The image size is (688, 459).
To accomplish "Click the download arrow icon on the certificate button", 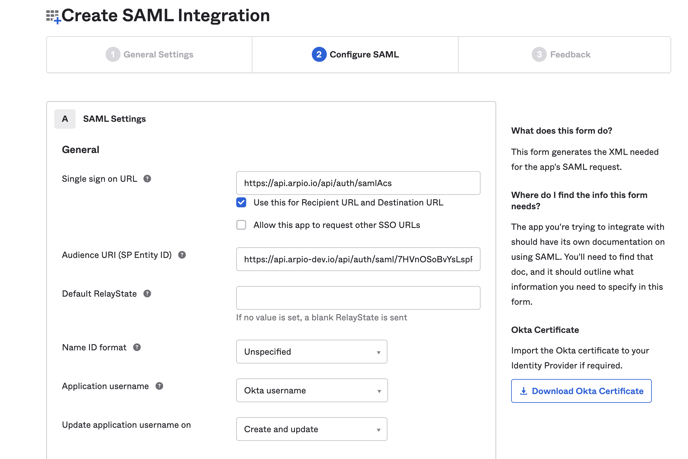I will [523, 391].
